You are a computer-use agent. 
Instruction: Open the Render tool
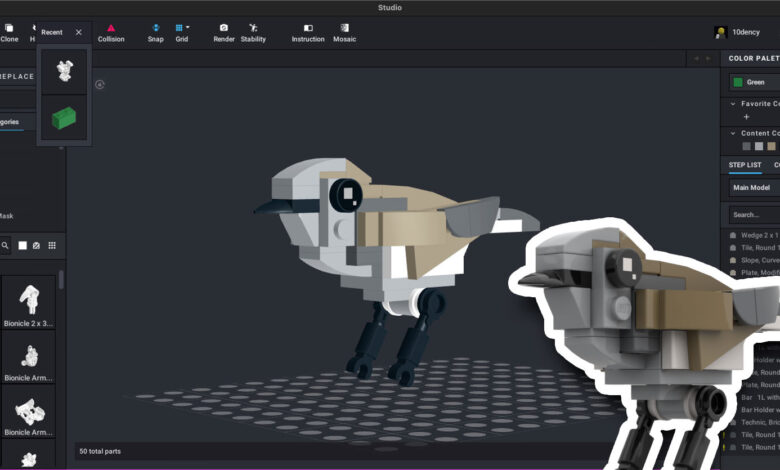223,28
